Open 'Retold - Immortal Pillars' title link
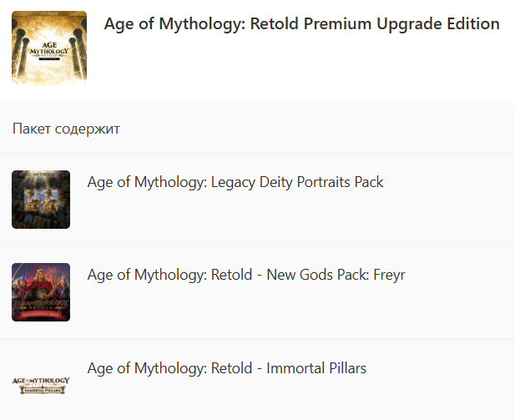 click(227, 368)
